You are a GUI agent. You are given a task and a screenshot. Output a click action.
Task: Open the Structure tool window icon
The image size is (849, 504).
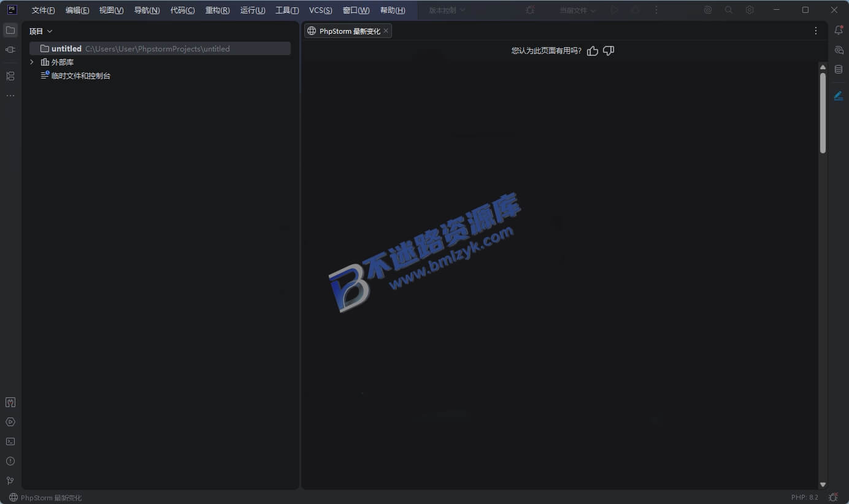click(x=10, y=76)
